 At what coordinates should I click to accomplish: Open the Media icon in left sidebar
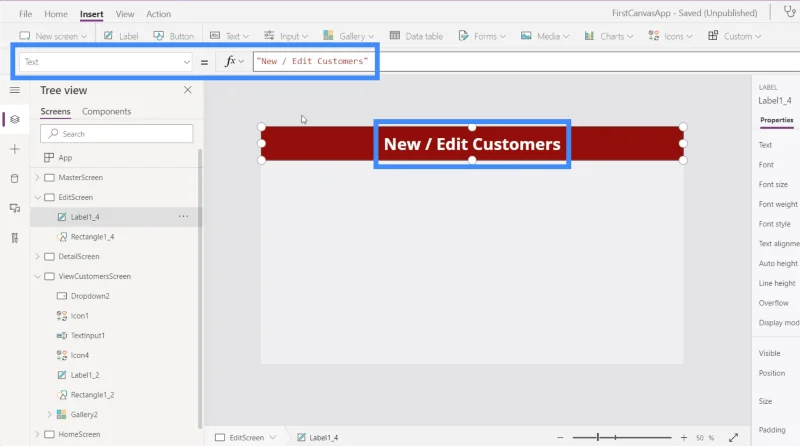coord(15,208)
